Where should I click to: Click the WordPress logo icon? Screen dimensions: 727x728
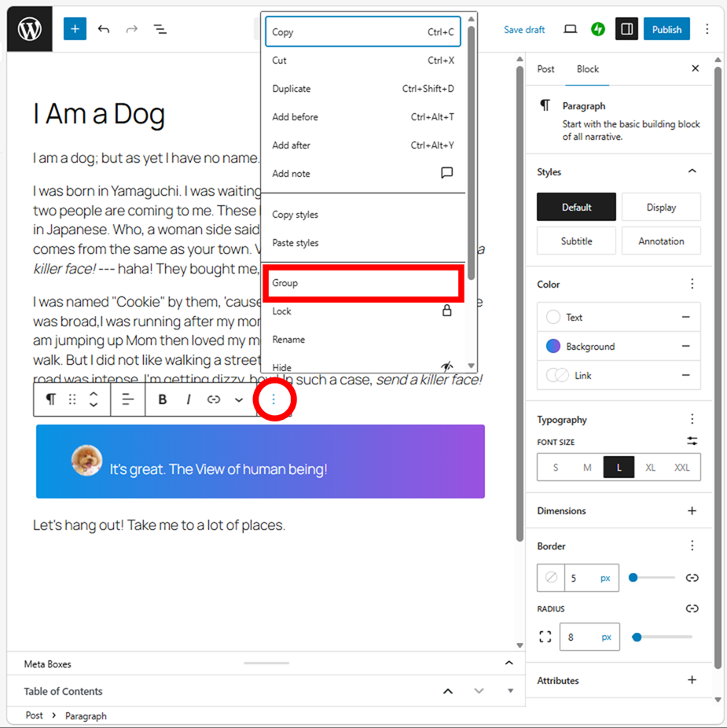click(30, 30)
